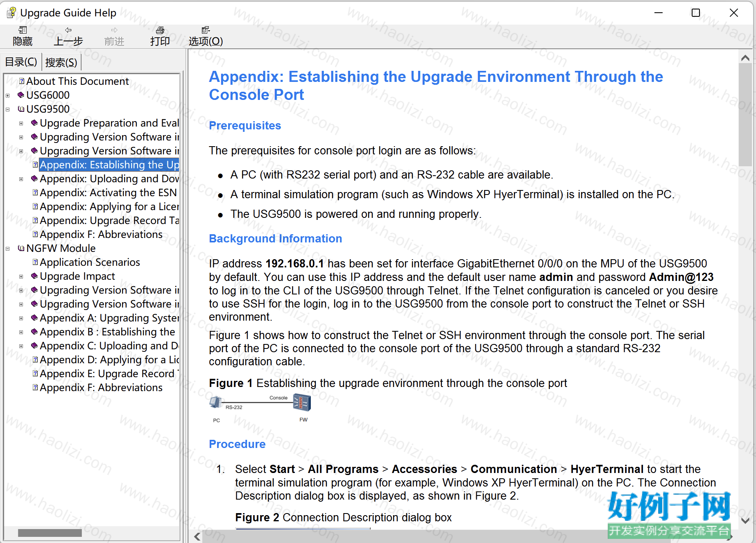This screenshot has width=756, height=543.
Task: Close the Upgrade Guide Help window
Action: tap(733, 13)
